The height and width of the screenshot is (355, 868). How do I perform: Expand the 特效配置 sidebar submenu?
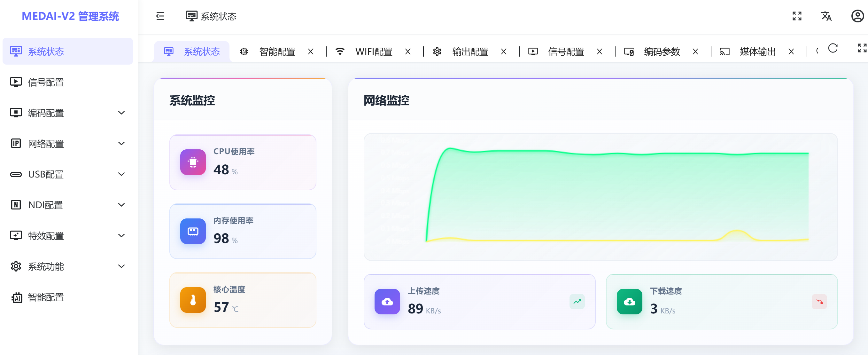(x=68, y=235)
